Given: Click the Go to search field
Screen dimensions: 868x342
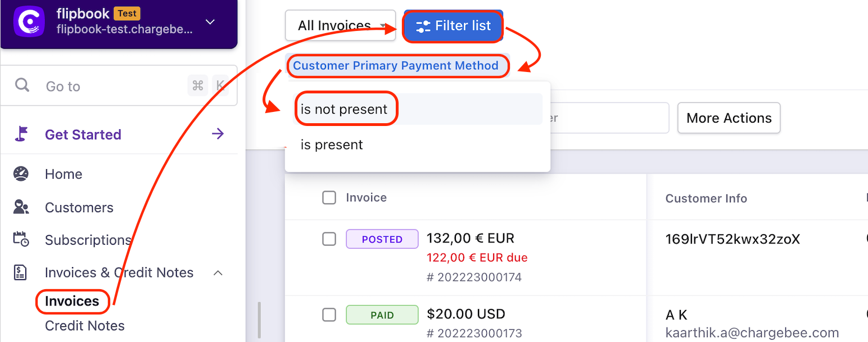Looking at the screenshot, I should [112, 86].
